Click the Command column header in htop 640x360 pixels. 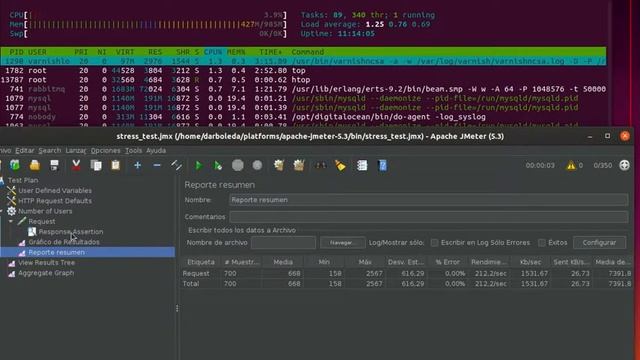click(308, 52)
